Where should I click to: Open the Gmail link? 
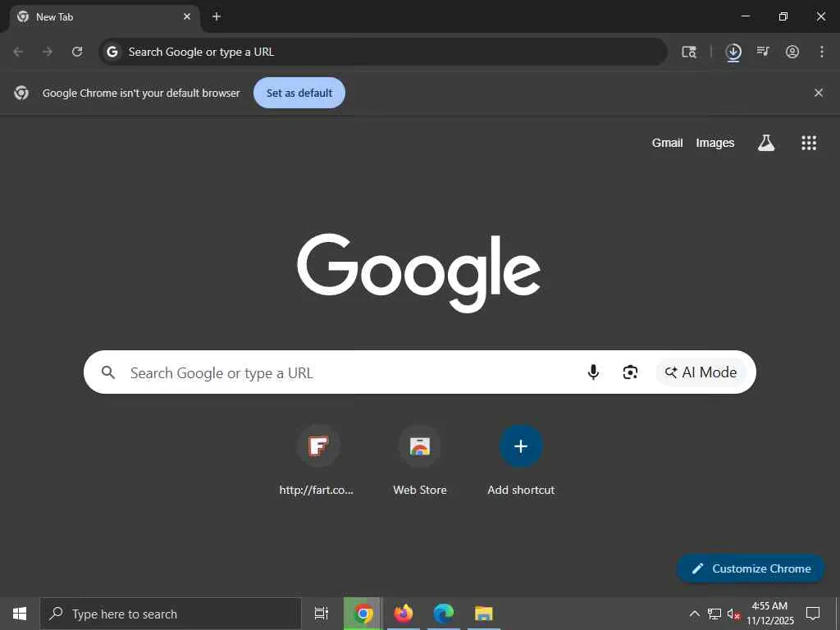(667, 143)
